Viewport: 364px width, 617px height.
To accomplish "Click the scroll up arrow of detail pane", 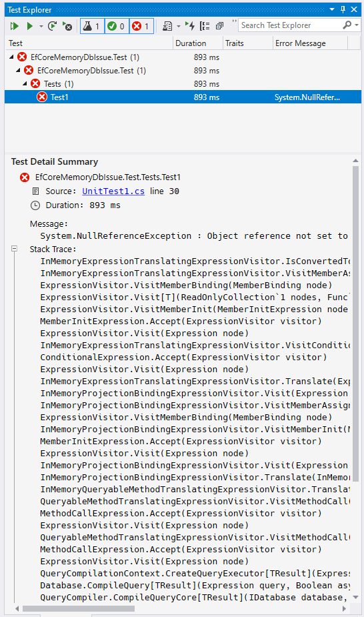I will click(356, 161).
